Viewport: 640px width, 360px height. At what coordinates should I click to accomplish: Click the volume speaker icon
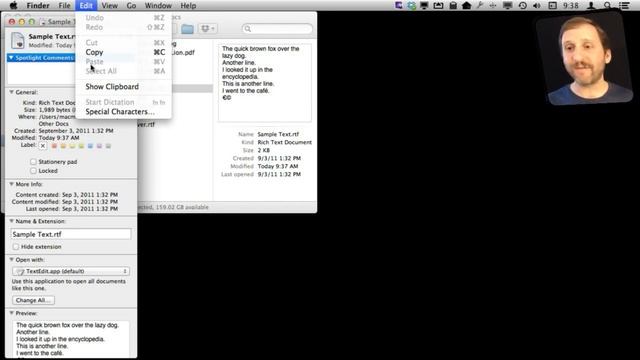537,5
